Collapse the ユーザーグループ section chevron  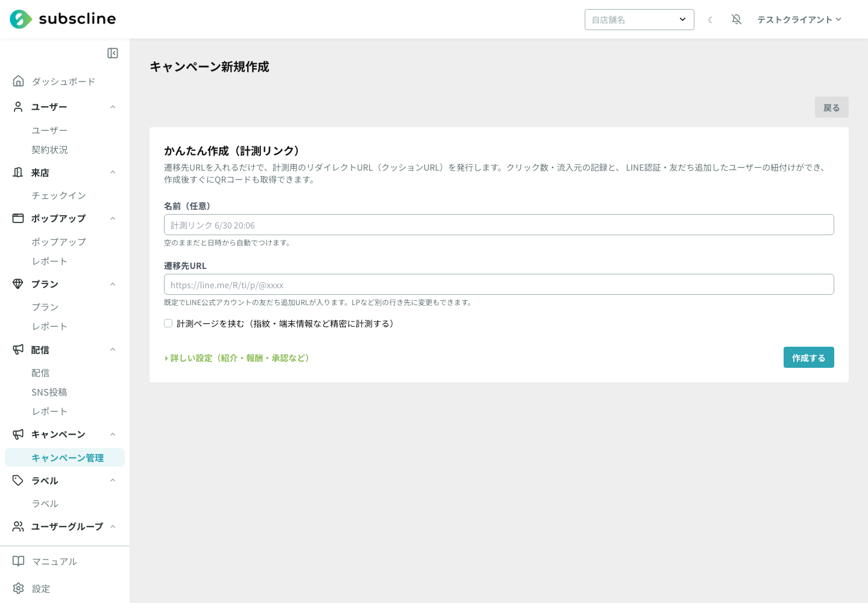[x=113, y=526]
